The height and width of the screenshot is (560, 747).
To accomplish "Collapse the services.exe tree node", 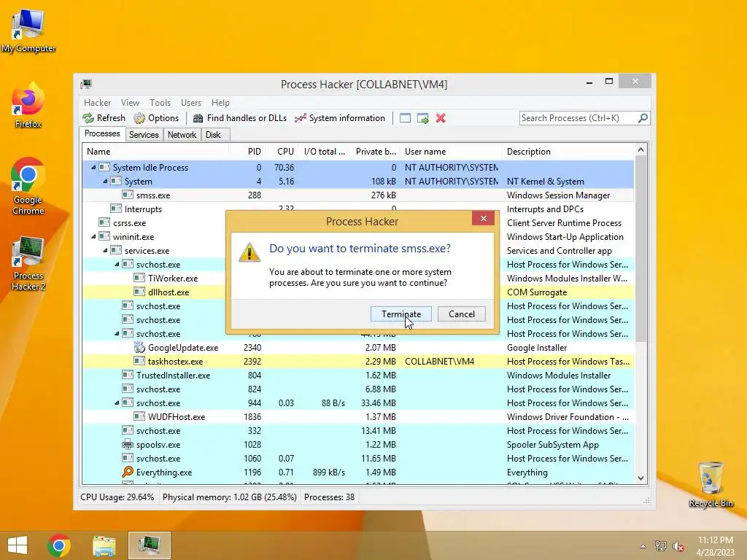I will coord(105,251).
